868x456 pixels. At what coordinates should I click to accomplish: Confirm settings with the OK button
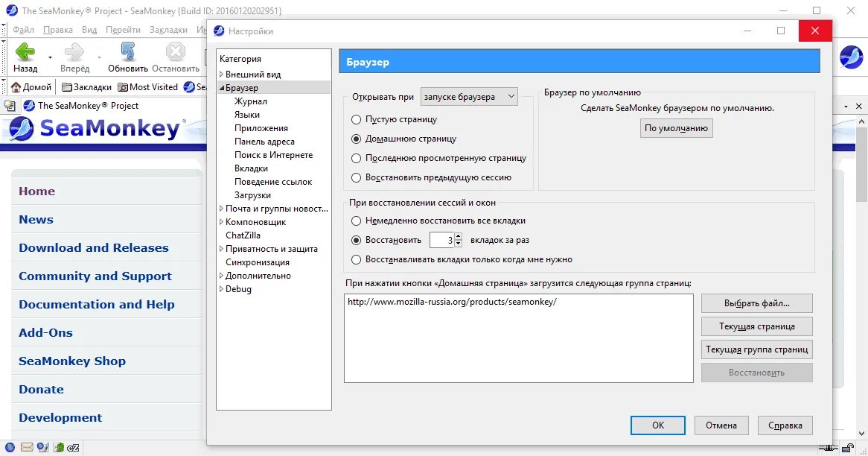pyautogui.click(x=657, y=425)
